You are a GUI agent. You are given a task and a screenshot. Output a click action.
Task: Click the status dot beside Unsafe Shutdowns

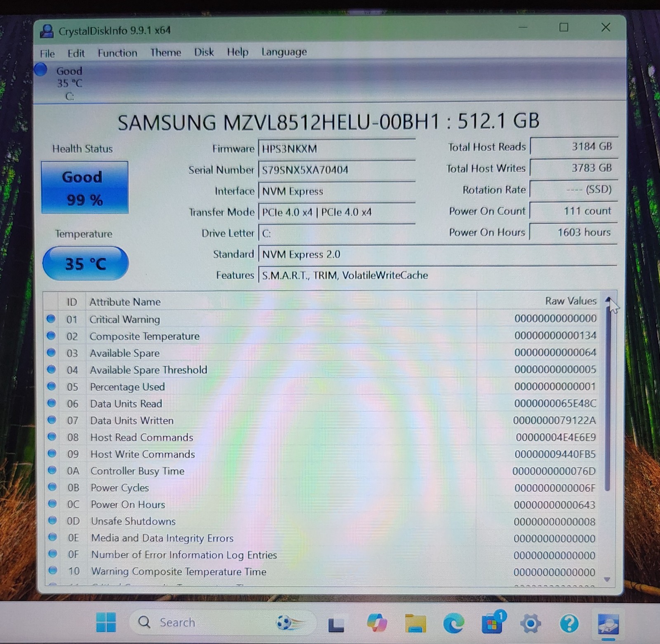pyautogui.click(x=52, y=520)
